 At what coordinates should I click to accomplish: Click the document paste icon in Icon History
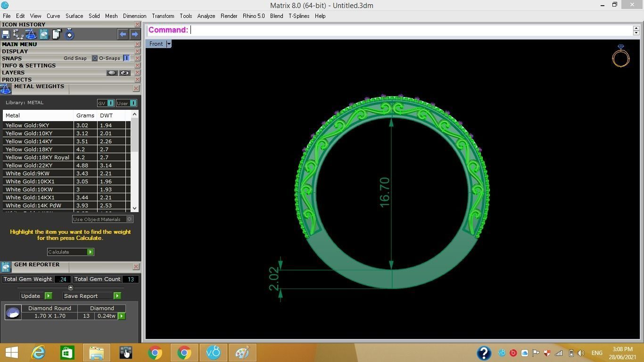coord(57,34)
